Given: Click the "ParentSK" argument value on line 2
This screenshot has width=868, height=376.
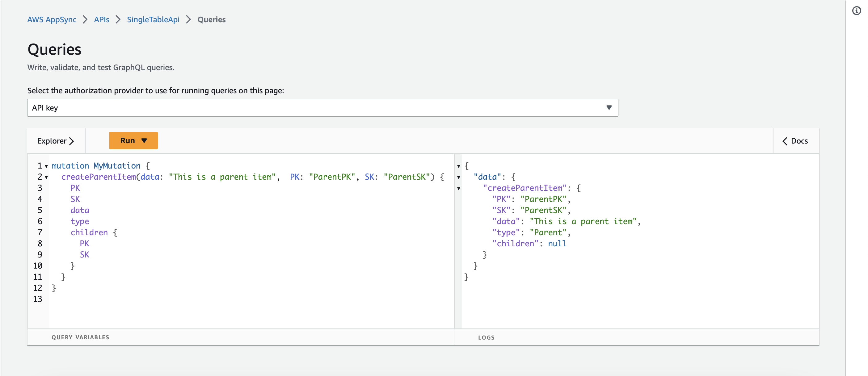Looking at the screenshot, I should pyautogui.click(x=407, y=177).
